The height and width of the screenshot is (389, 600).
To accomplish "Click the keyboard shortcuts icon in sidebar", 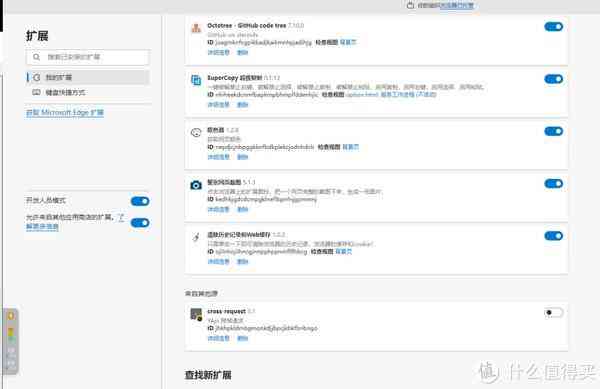I will click(36, 92).
